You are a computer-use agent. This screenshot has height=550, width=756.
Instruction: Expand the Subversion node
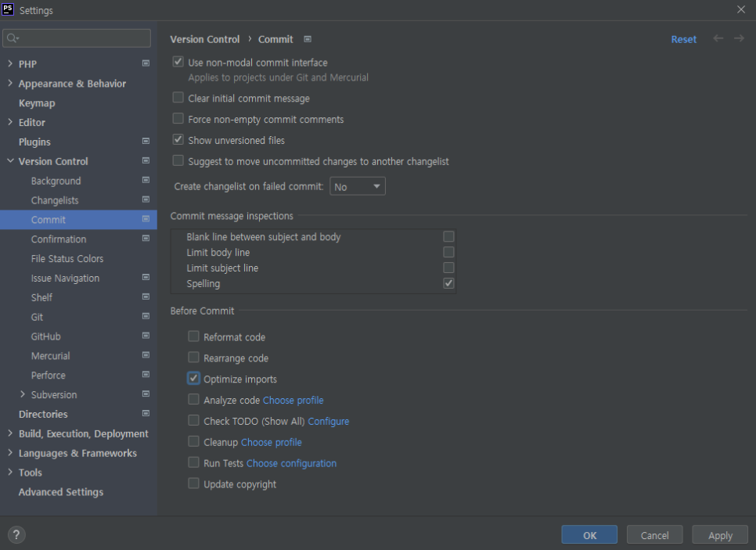pyautogui.click(x=23, y=394)
